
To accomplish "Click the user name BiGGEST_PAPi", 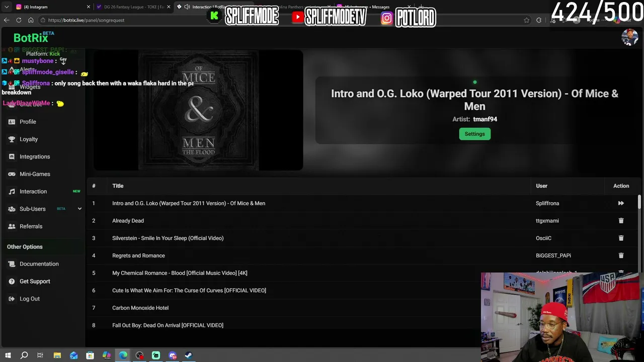I will coord(553,255).
